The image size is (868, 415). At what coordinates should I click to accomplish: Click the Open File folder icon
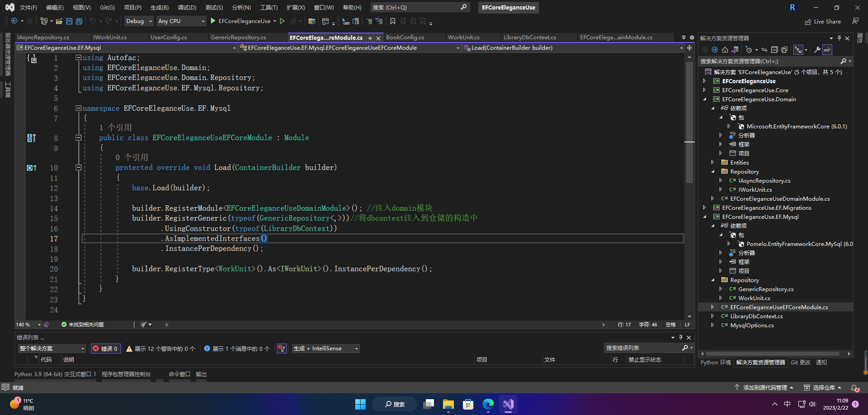(59, 21)
